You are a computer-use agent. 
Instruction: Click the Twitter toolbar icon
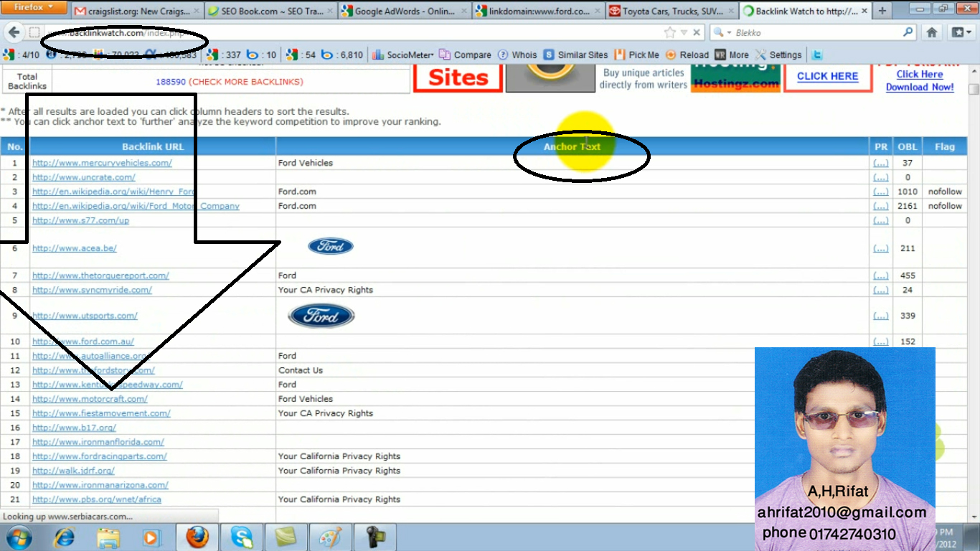(816, 55)
